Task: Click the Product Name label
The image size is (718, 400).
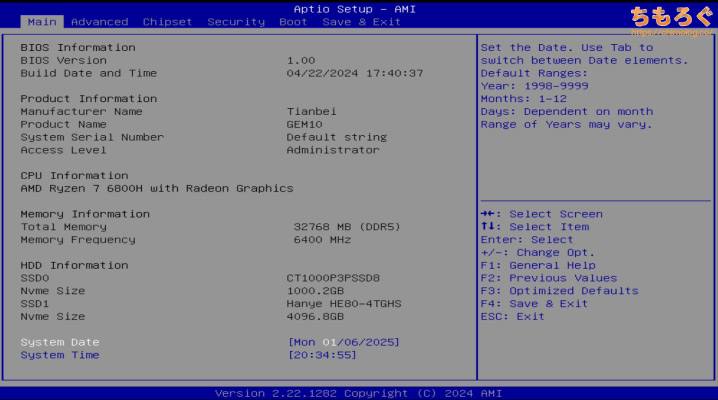Action: pos(64,124)
